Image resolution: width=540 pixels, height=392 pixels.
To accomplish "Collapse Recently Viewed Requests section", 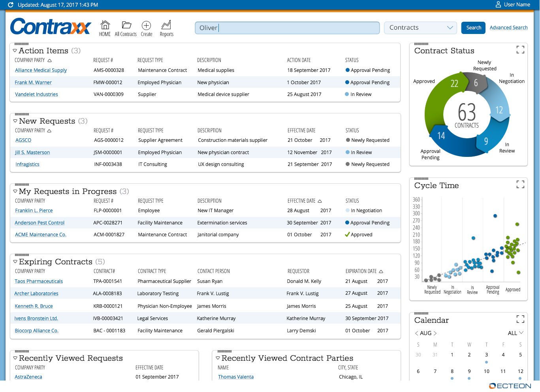I will (15, 358).
